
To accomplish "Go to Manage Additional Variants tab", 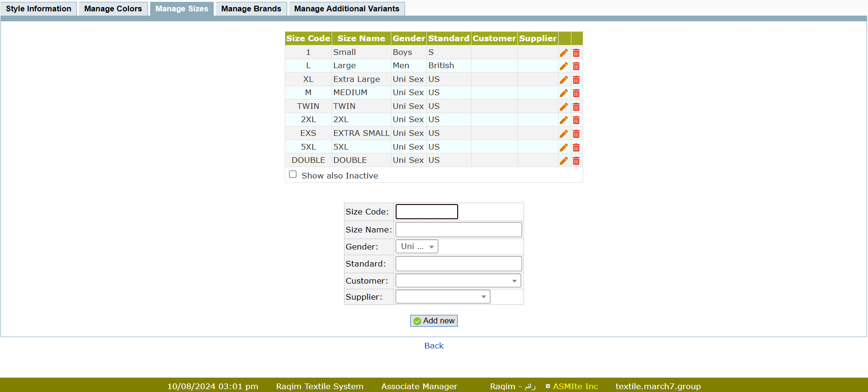I will [346, 9].
